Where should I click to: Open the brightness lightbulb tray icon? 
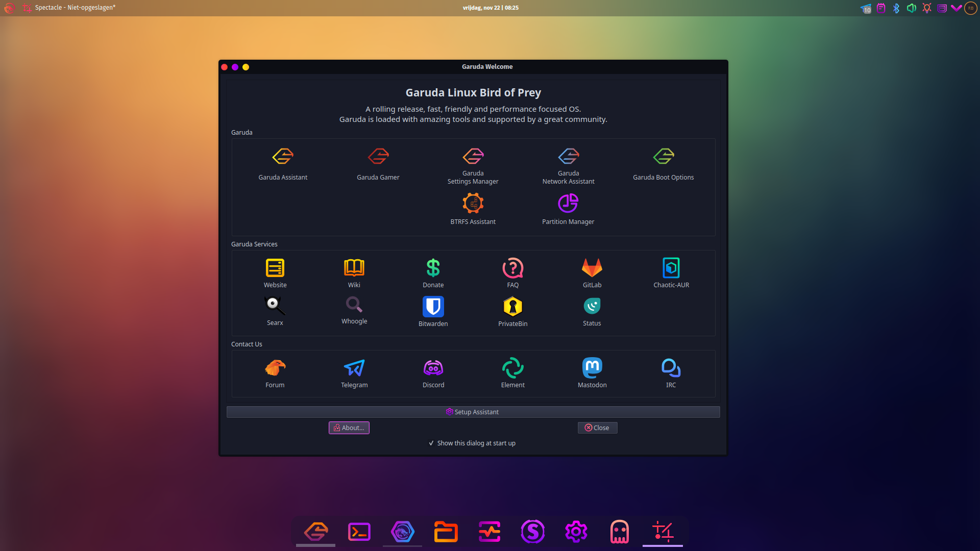[x=927, y=8]
